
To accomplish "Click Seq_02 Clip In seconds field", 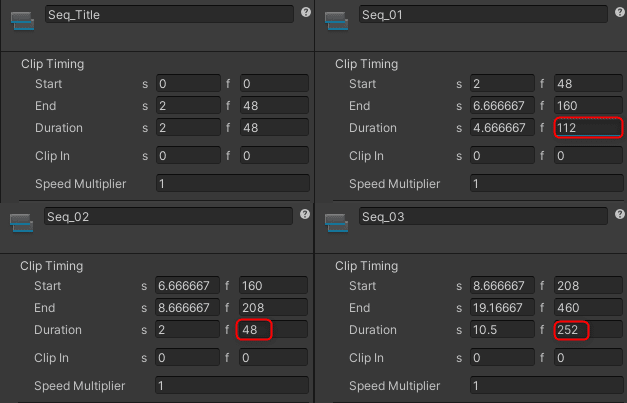I will pyautogui.click(x=187, y=357).
